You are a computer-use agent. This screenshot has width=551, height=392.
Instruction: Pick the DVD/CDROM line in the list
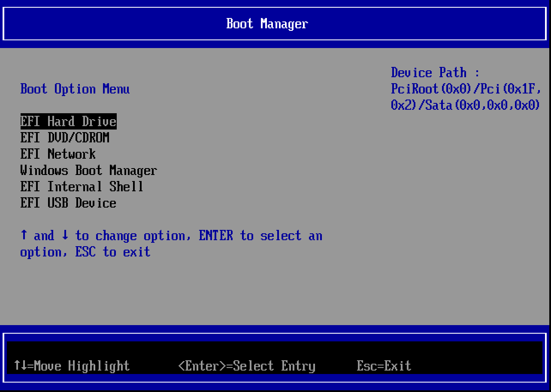point(65,137)
